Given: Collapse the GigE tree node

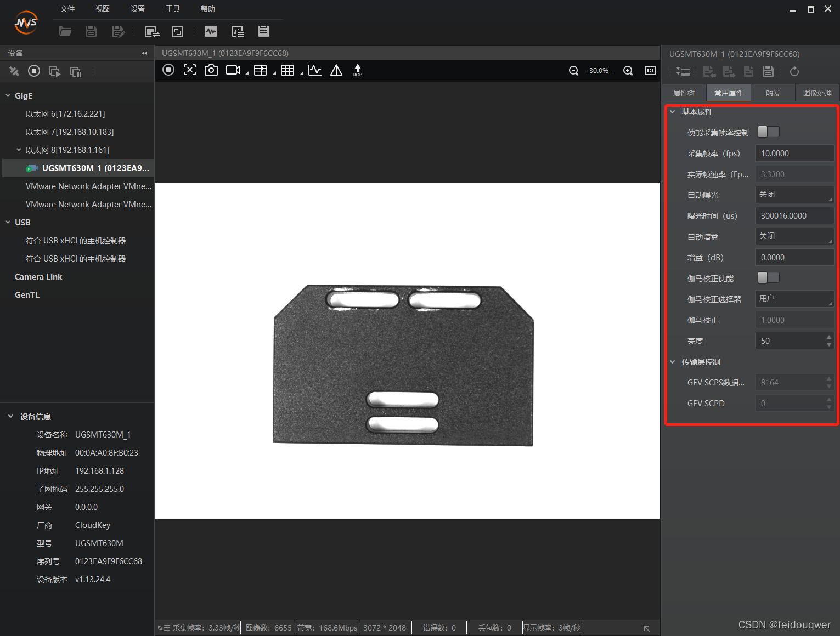Looking at the screenshot, I should pyautogui.click(x=8, y=96).
